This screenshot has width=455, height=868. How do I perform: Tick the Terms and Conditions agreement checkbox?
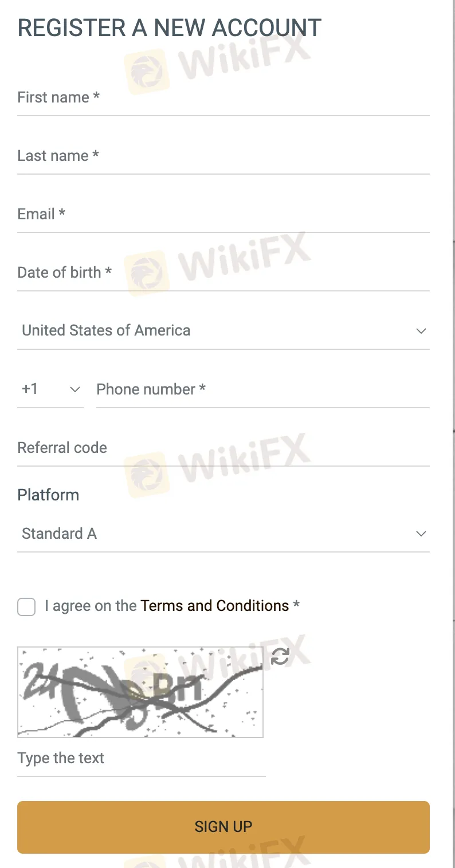coord(26,607)
